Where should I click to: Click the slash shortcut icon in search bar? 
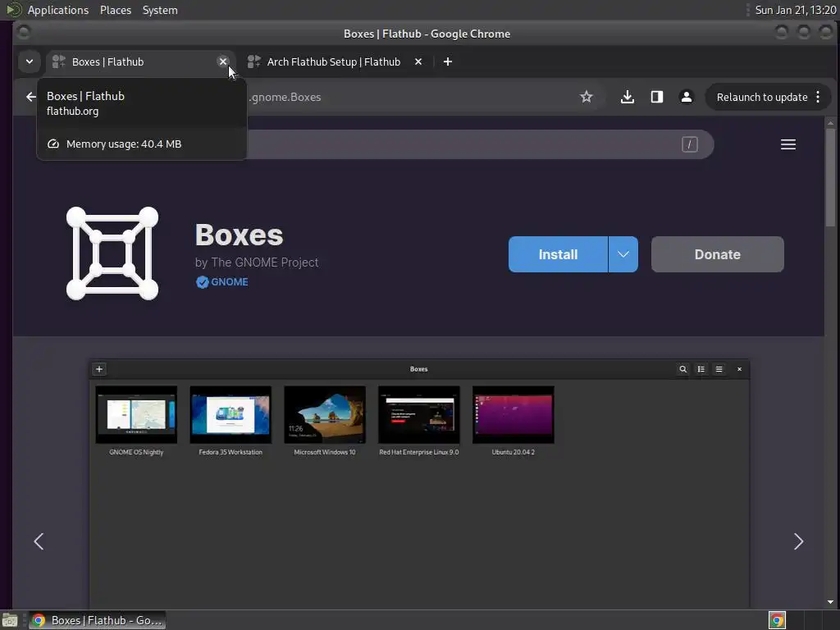(x=689, y=144)
